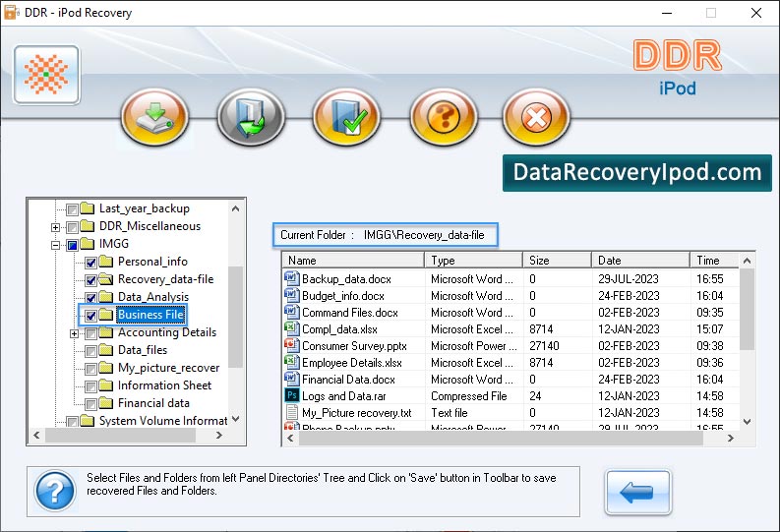Click Word icon of Backup_data.docx
Screen dimensions: 780x532
click(291, 278)
